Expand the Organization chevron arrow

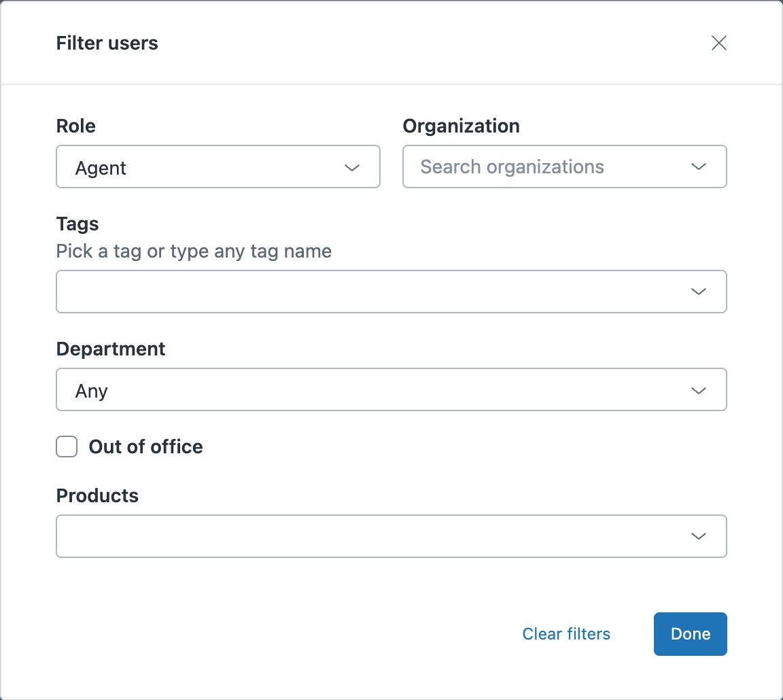(698, 167)
